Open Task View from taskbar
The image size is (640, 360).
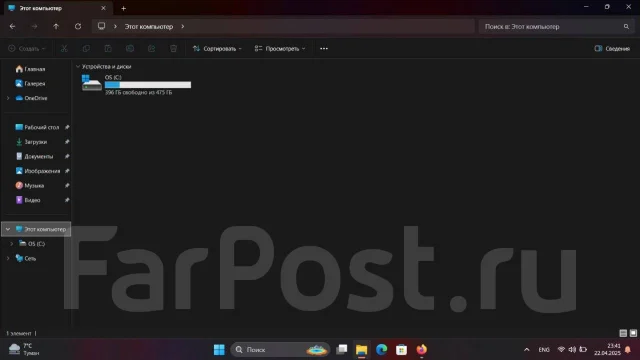(342, 349)
